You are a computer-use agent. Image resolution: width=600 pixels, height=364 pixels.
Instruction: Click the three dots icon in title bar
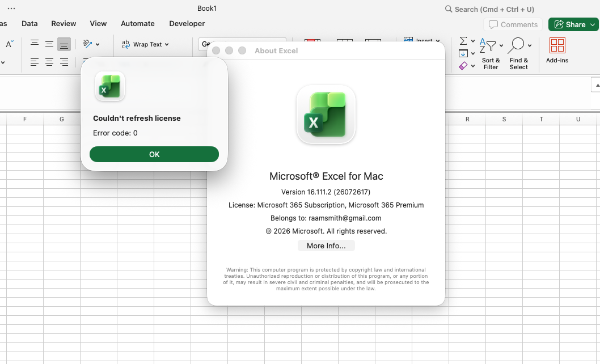click(x=11, y=8)
